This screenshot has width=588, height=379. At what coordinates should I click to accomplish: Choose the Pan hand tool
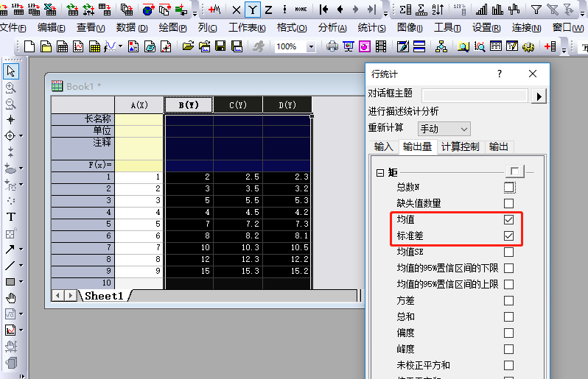[11, 297]
